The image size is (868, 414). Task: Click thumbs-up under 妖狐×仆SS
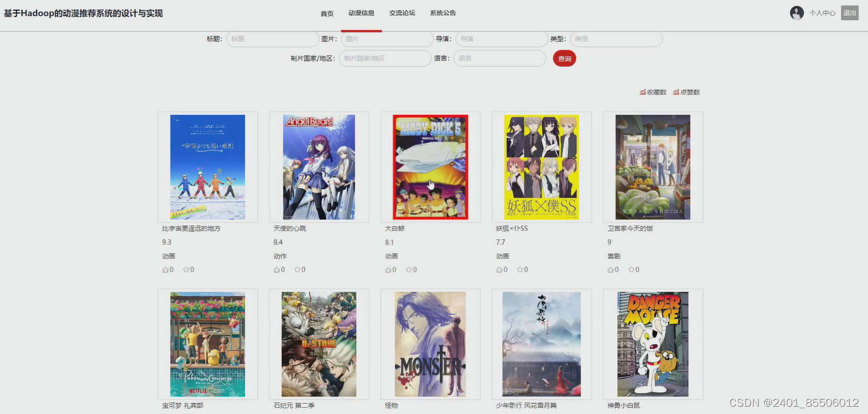point(499,269)
